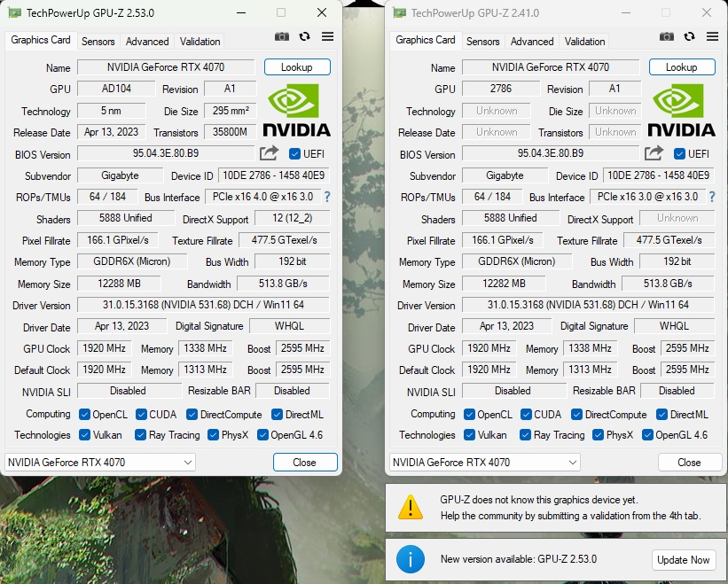Switch to Validation tab in GPU-Z 2.53.0
The width and height of the screenshot is (728, 584).
point(200,42)
